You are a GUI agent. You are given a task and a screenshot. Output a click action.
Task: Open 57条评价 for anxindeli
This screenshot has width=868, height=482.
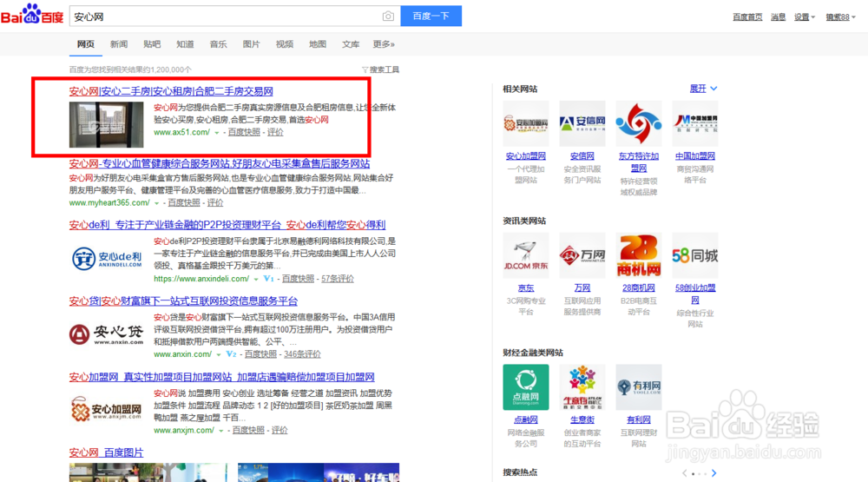[x=337, y=279]
